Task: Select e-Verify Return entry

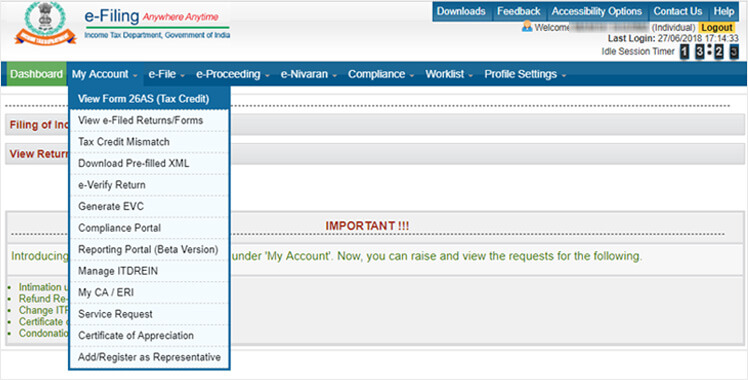Action: [x=149, y=185]
